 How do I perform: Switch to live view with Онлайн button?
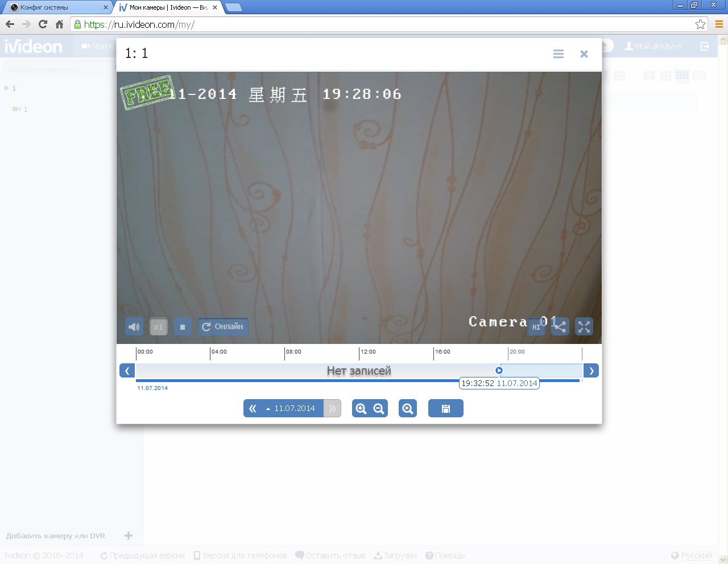pos(223,327)
